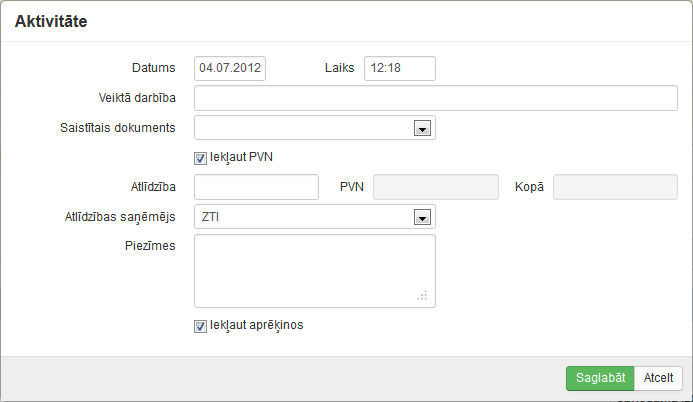
Task: Open the Atlīdzības saņēmējs ZTI dropdown
Action: coord(304,217)
